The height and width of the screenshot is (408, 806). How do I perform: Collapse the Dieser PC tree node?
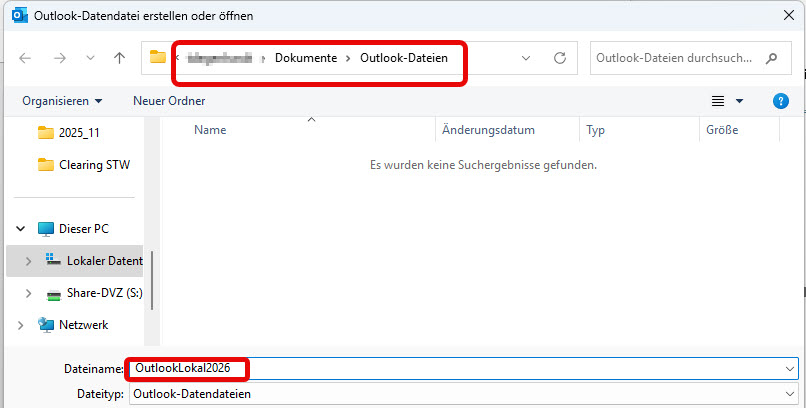pyautogui.click(x=21, y=229)
